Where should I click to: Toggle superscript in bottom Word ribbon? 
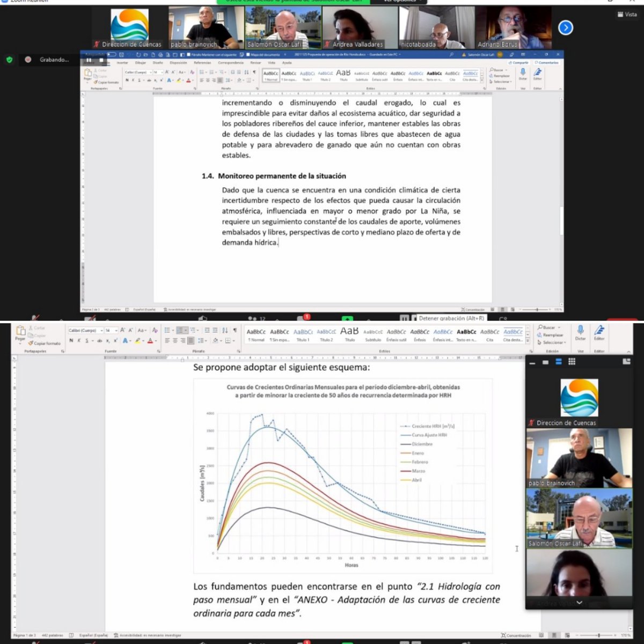coord(115,341)
